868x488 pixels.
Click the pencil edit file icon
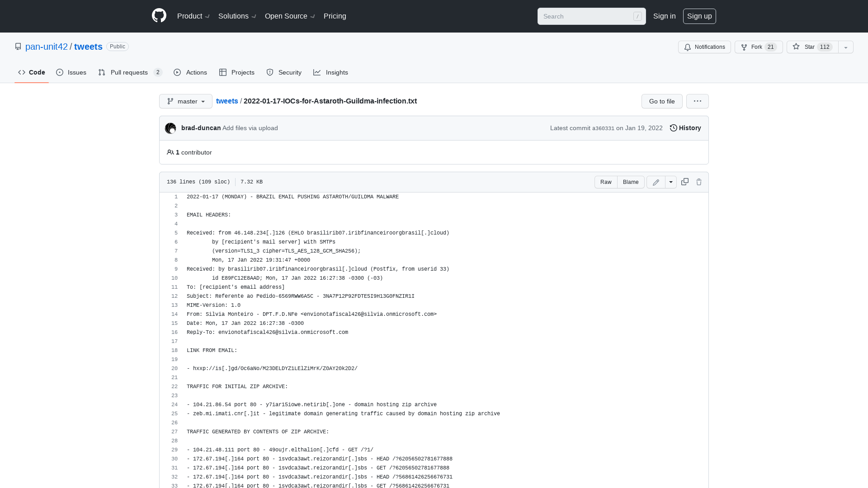[656, 182]
